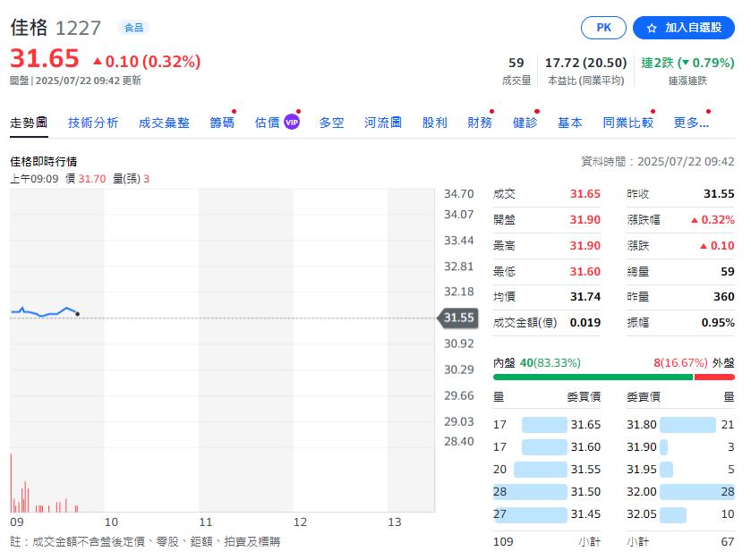Click the 委買價 column header

pyautogui.click(x=584, y=397)
